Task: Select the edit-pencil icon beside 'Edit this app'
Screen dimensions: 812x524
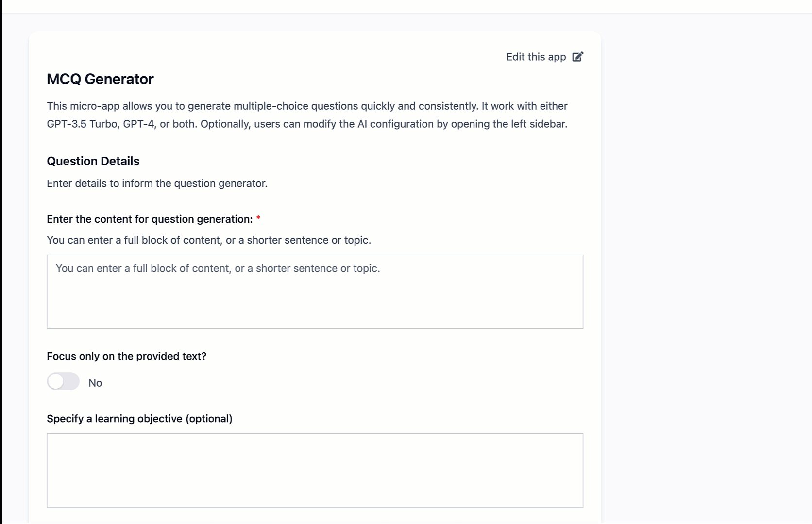Action: (577, 57)
